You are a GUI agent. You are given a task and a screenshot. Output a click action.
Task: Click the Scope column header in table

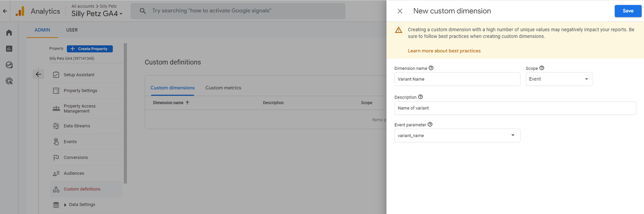[367, 103]
